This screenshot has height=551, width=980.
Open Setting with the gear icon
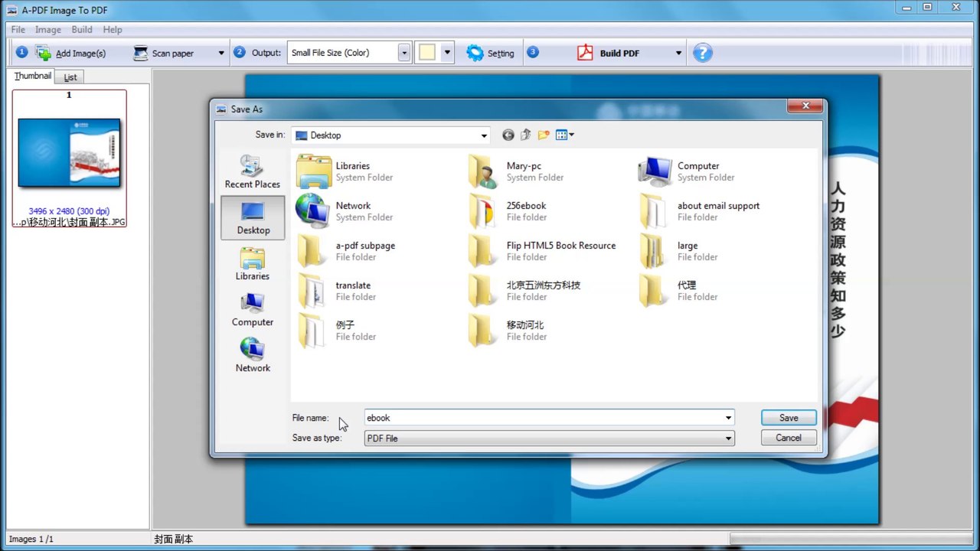pos(475,53)
